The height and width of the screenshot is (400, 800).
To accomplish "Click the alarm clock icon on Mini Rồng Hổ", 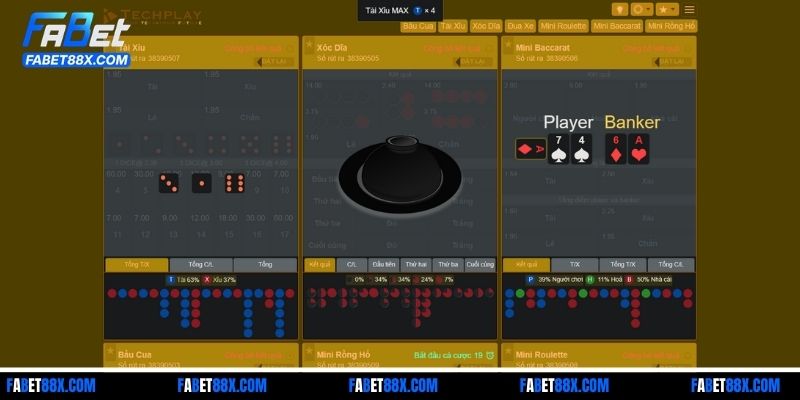I will click(x=490, y=355).
